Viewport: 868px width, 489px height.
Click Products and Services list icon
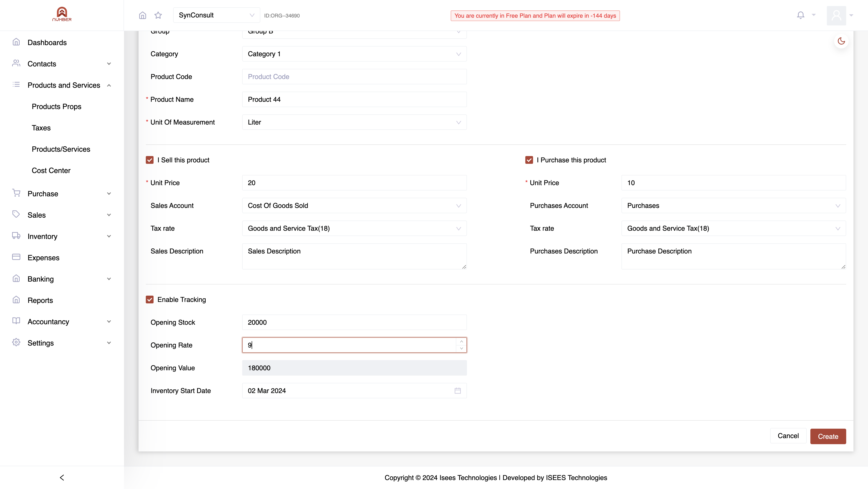tap(16, 85)
